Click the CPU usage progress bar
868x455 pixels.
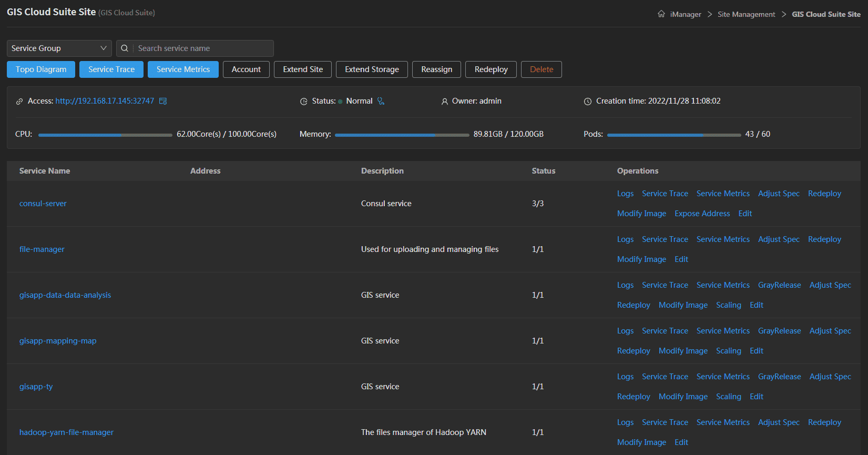(x=105, y=135)
